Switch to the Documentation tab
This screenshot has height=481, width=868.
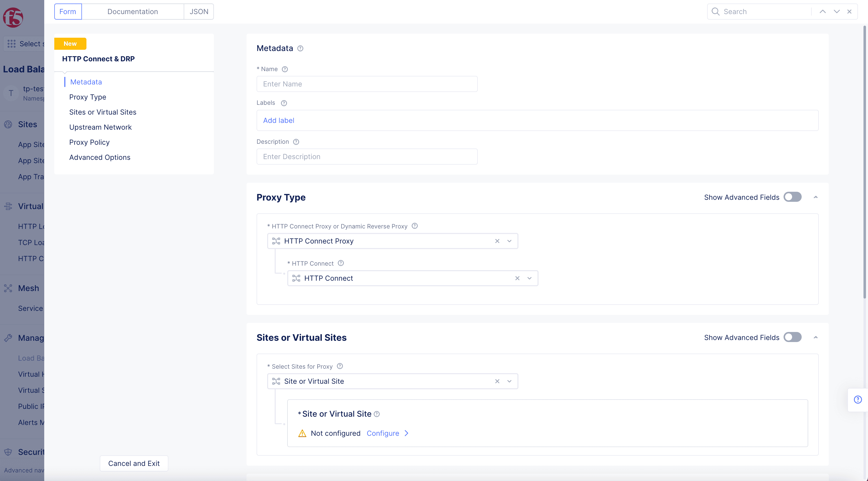point(132,12)
